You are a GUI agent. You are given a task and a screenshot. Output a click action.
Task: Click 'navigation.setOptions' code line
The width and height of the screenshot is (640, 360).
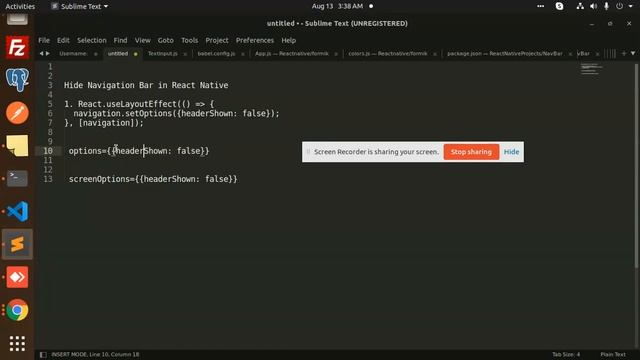pyautogui.click(x=176, y=113)
